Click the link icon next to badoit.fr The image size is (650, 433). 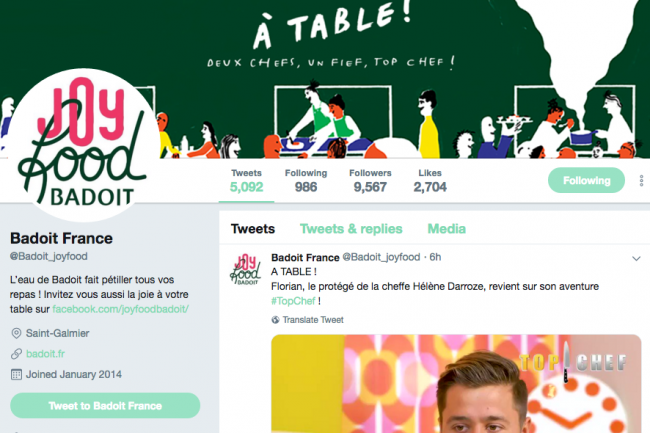(16, 354)
